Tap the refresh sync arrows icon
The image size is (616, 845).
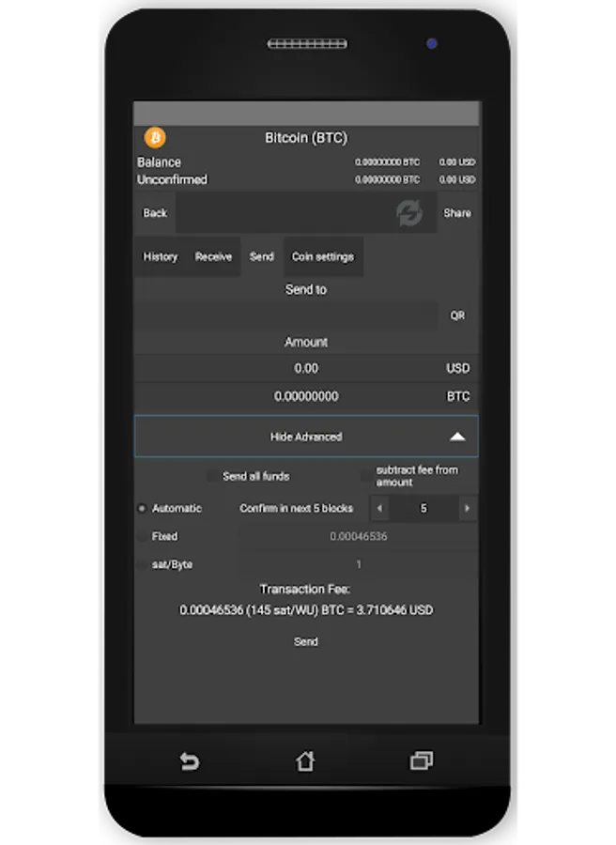(x=409, y=213)
